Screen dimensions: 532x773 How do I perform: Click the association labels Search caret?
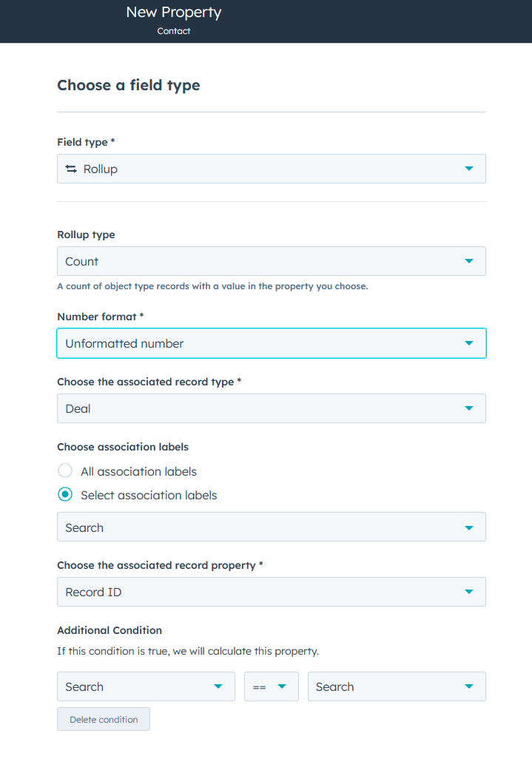click(469, 526)
